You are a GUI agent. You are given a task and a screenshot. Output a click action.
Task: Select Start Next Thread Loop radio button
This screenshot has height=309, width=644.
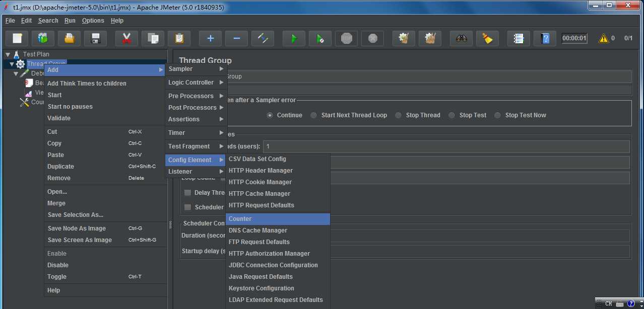pos(314,115)
